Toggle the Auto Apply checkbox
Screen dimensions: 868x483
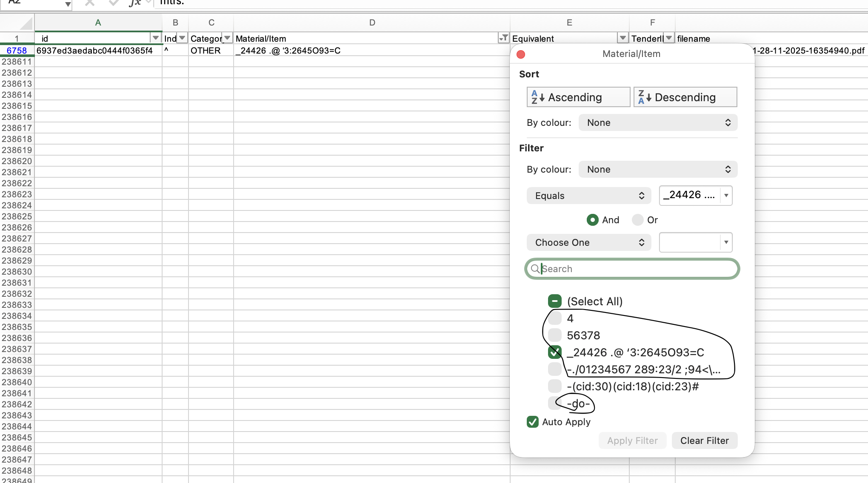point(533,422)
